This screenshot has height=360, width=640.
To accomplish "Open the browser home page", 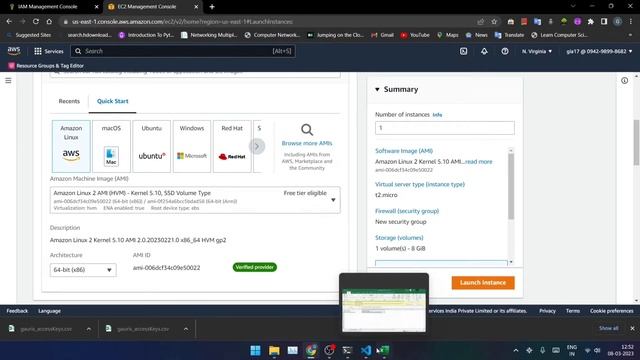I will [49, 22].
